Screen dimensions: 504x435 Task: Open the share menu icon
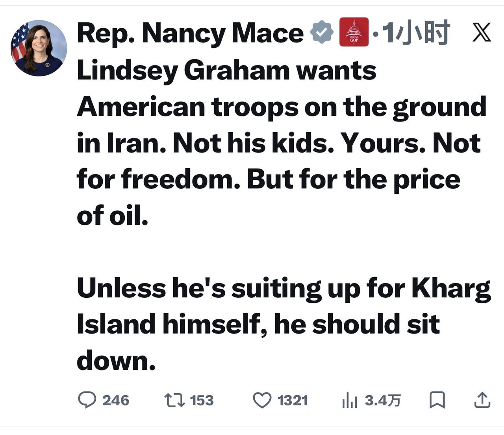pyautogui.click(x=482, y=400)
